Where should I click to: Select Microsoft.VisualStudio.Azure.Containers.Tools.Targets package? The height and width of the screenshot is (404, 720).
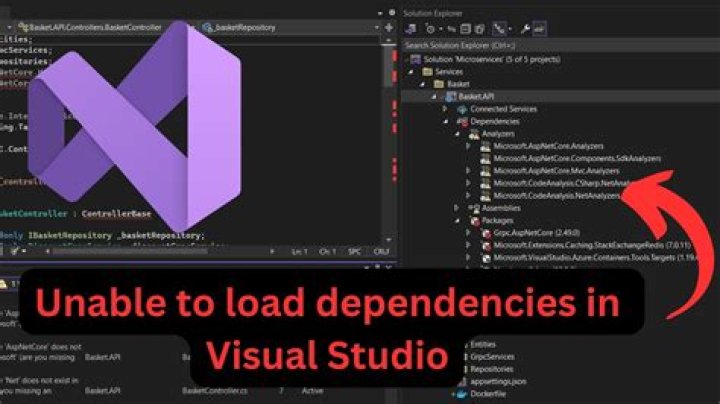click(x=595, y=258)
